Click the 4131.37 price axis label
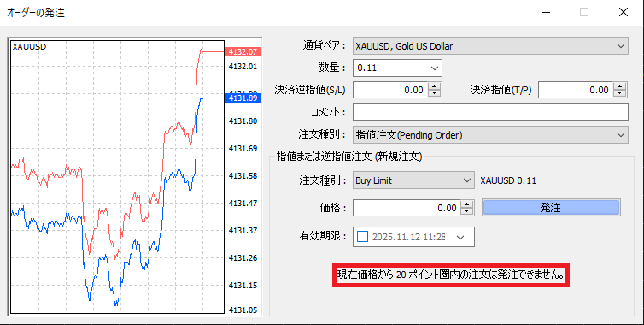The image size is (644, 325). [243, 230]
